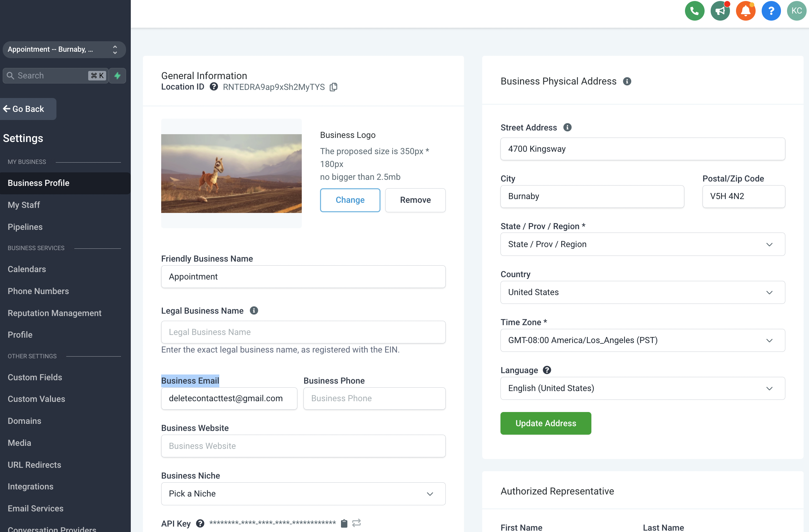Viewport: 809px width, 532px height.
Task: Click the Update Address button
Action: coord(545,423)
